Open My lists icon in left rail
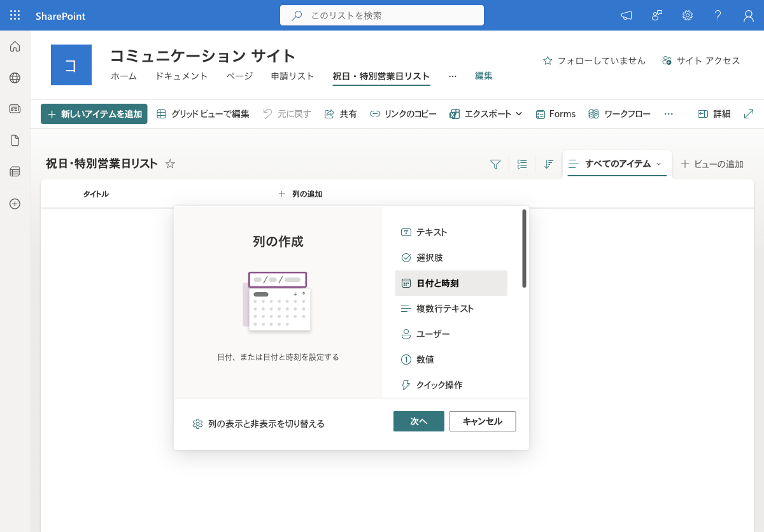Image resolution: width=764 pixels, height=532 pixels. [x=15, y=171]
